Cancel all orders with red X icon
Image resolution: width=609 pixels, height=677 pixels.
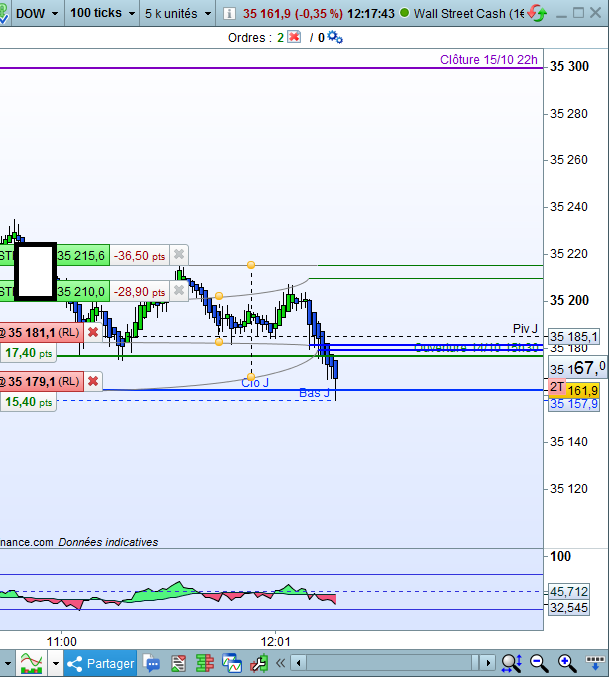pos(294,37)
